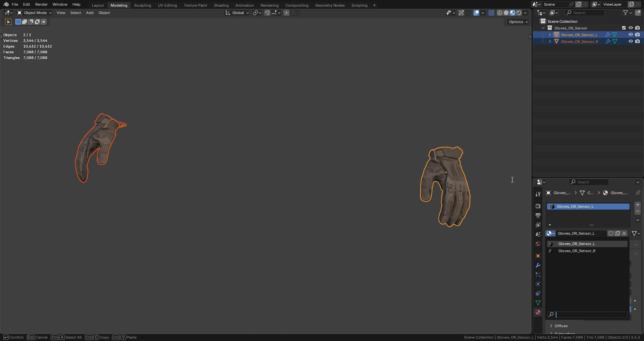The image size is (644, 341).
Task: Uncheck the Gloves_OR_Sensor collection exclude checkbox
Action: [624, 28]
